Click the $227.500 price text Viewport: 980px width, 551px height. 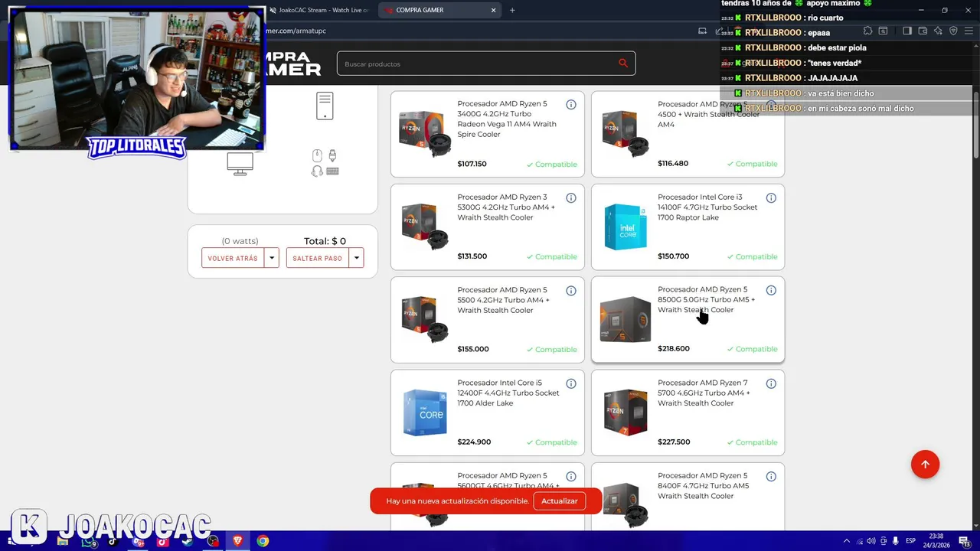[x=674, y=442]
